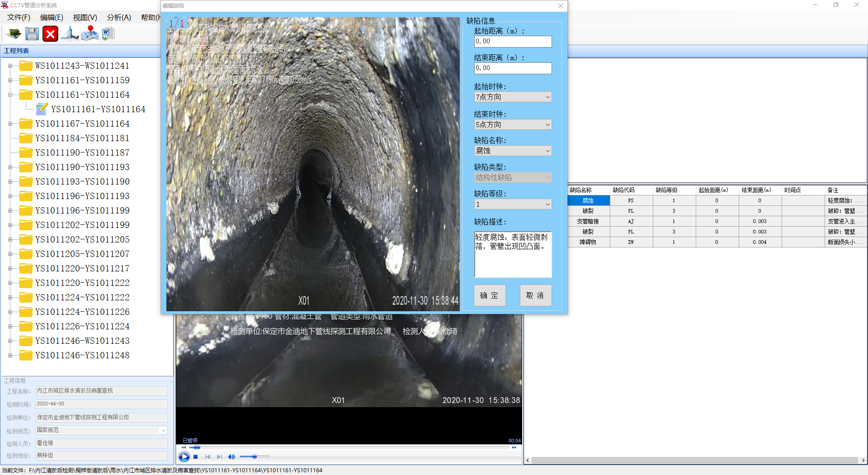Click the PL code in the first 破裂 row
The width and height of the screenshot is (868, 475).
pos(631,211)
